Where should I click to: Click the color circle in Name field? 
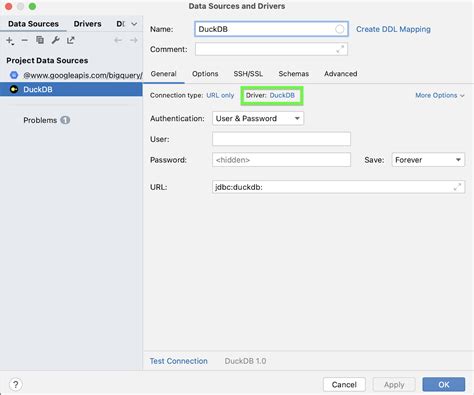coord(339,29)
